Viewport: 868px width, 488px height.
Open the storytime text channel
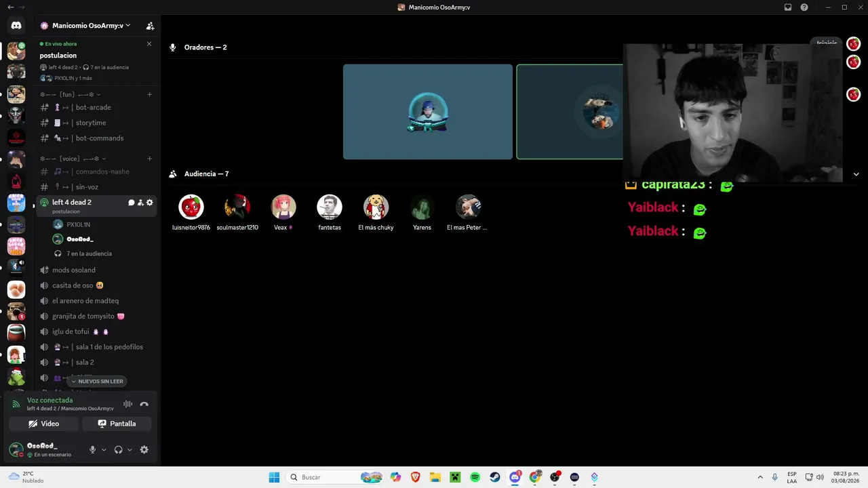96,123
